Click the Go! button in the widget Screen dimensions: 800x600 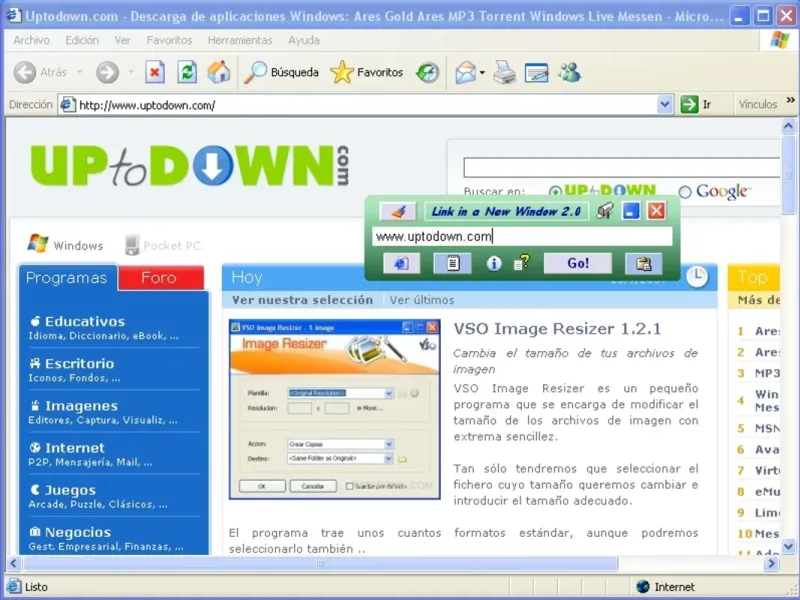tap(578, 263)
